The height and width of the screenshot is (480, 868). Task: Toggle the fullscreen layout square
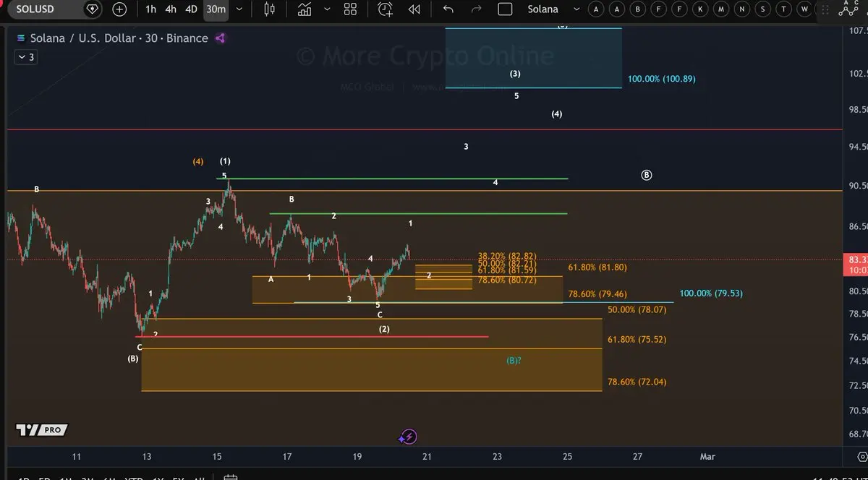[505, 9]
